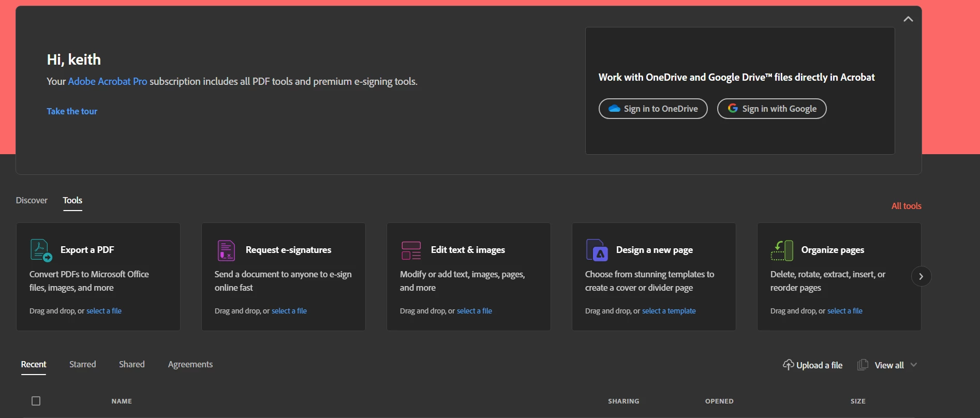
Task: Click 'Delete, rotate, extract, insert' description
Action: tap(828, 281)
